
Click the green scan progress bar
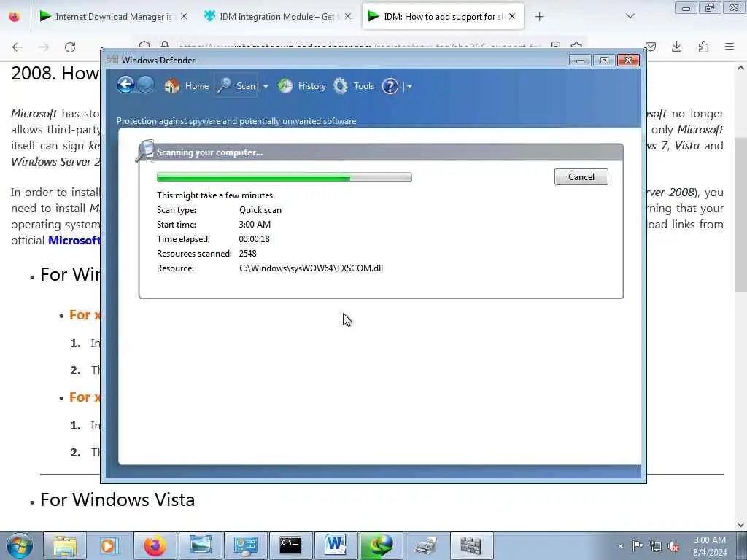click(285, 177)
